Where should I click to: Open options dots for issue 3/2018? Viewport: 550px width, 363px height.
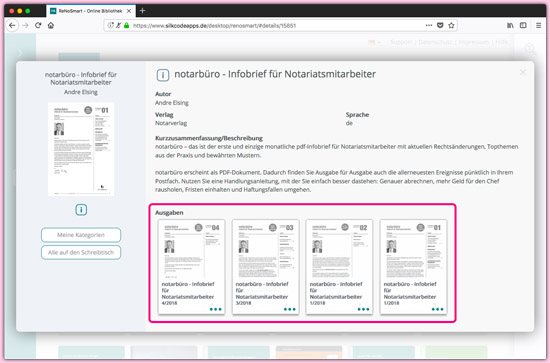[289, 309]
